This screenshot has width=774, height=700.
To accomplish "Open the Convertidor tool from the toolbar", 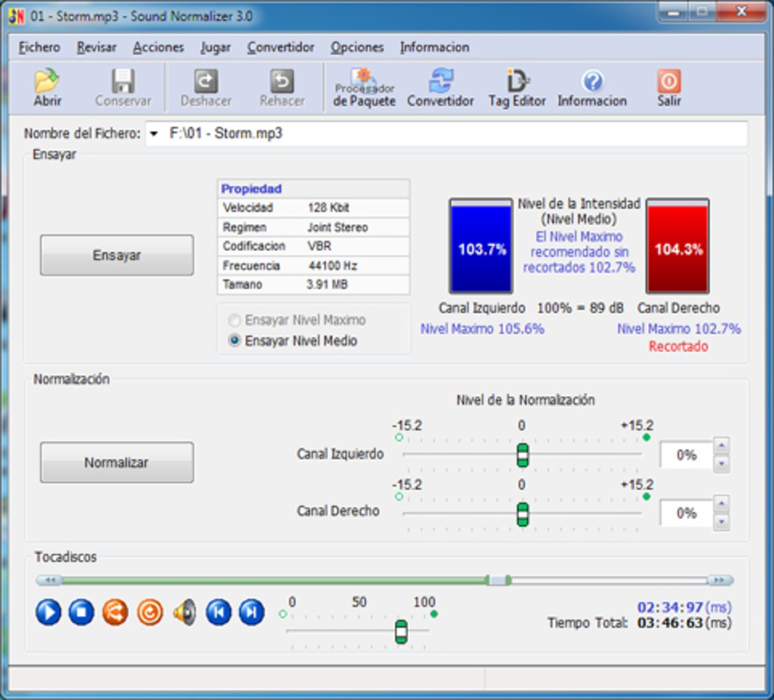I will pos(440,87).
